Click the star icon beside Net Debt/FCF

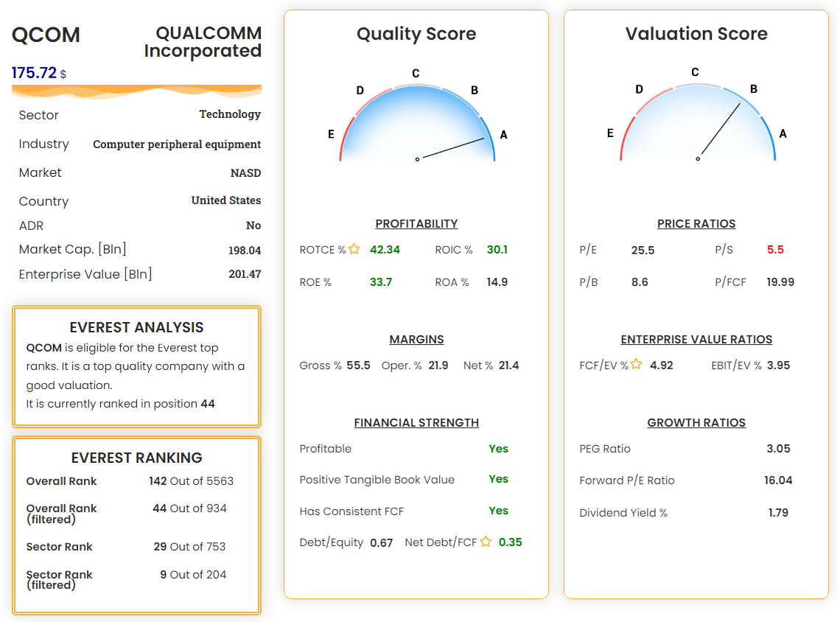[x=486, y=542]
